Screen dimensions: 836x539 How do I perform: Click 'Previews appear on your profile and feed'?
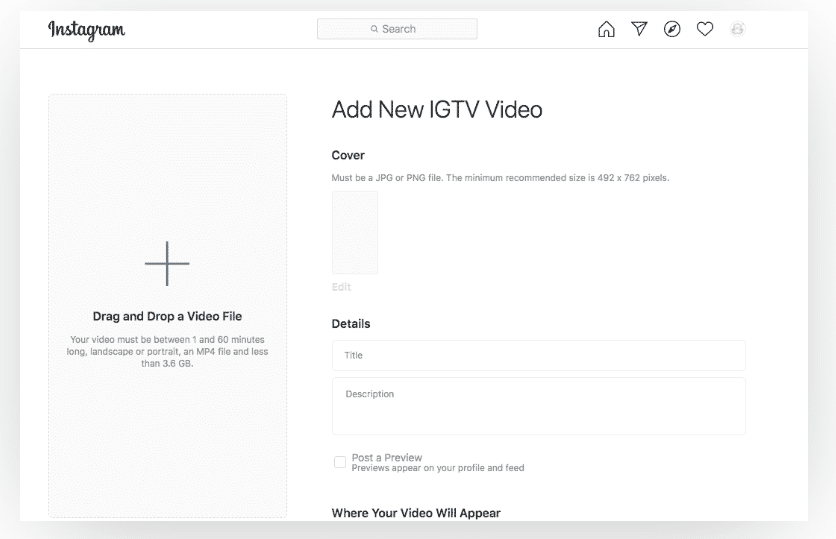pyautogui.click(x=438, y=468)
